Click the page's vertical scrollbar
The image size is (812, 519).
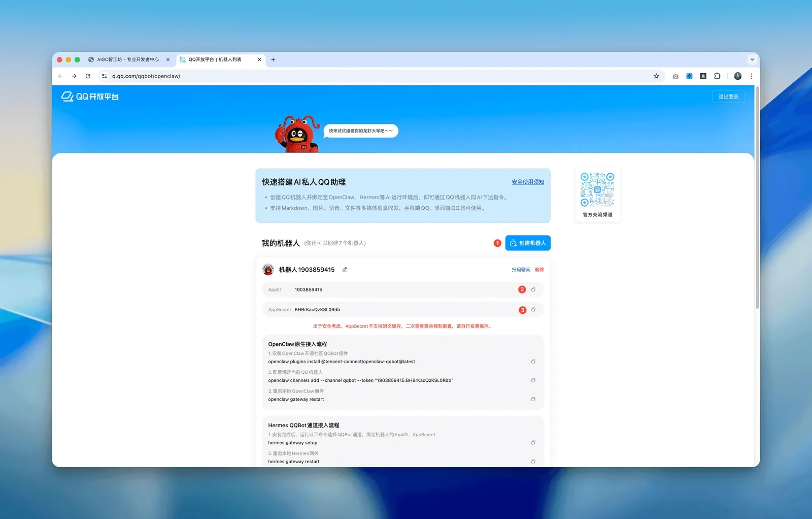click(757, 198)
